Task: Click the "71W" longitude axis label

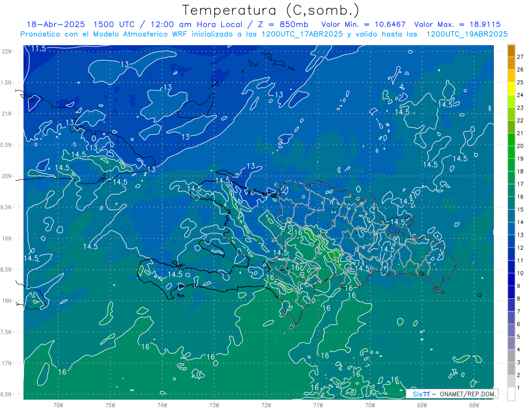Action: click(318, 405)
